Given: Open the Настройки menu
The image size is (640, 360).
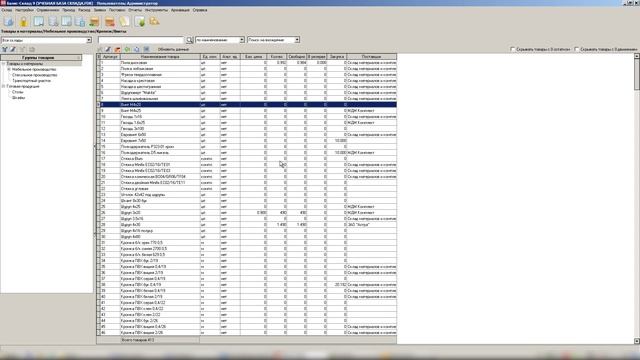Looking at the screenshot, I should click(x=24, y=10).
